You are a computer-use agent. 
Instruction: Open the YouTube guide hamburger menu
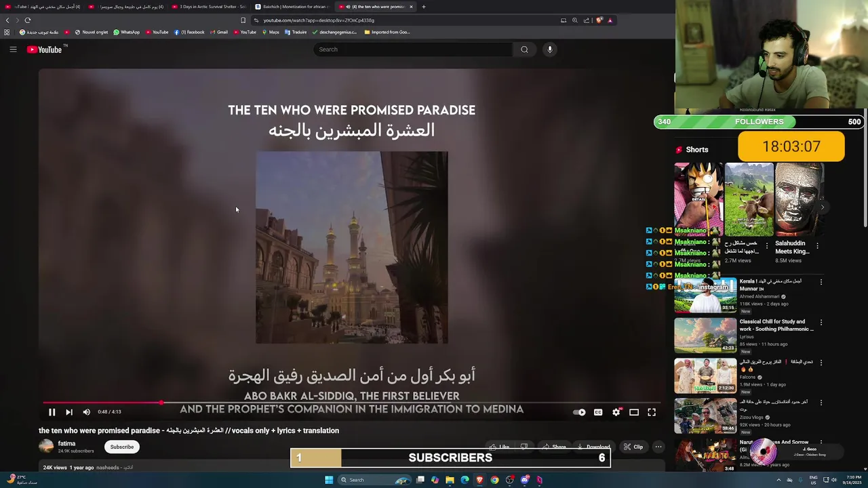[x=13, y=49]
